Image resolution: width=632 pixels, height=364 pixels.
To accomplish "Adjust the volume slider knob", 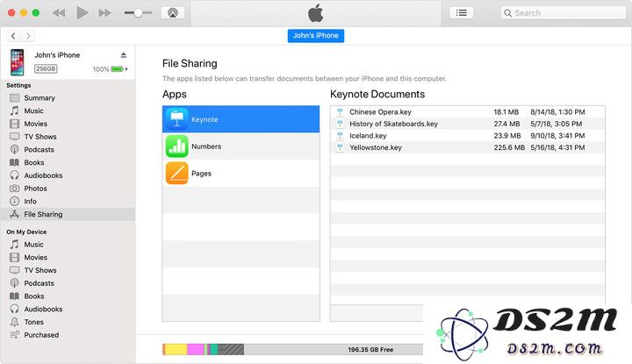I will (139, 13).
